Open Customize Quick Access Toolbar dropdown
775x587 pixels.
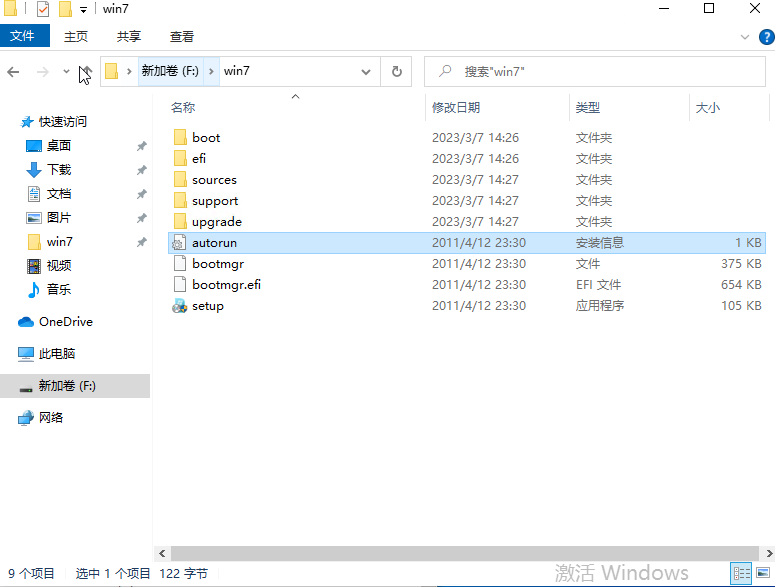click(x=84, y=10)
